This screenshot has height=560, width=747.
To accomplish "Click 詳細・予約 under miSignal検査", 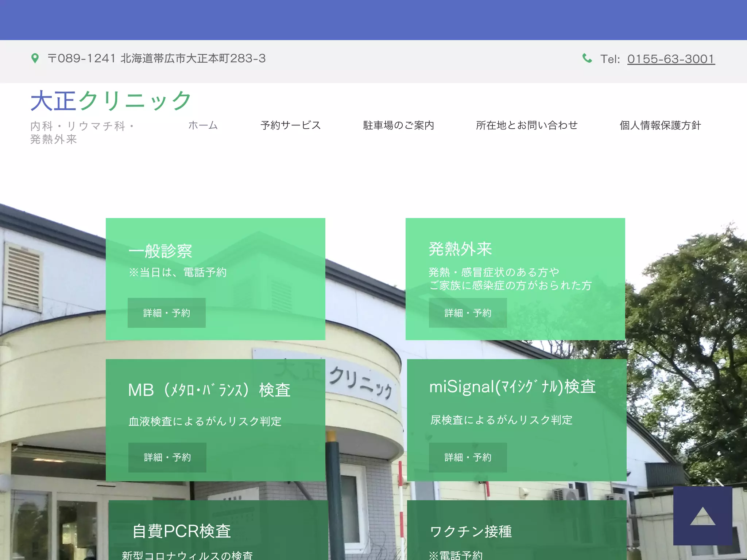I will tap(468, 457).
